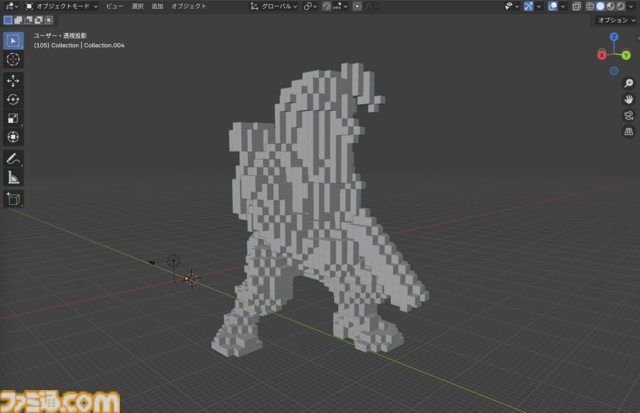This screenshot has width=640, height=413.
Task: Toggle proportional editing
Action: pyautogui.click(x=357, y=6)
